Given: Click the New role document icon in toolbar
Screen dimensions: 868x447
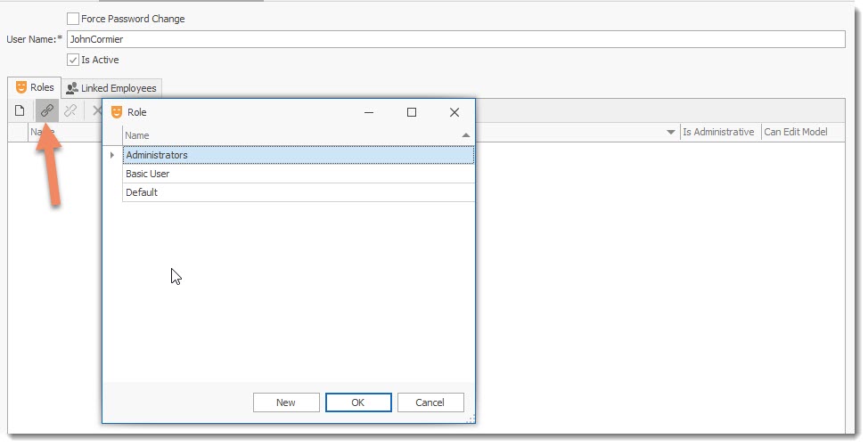Looking at the screenshot, I should [x=20, y=110].
